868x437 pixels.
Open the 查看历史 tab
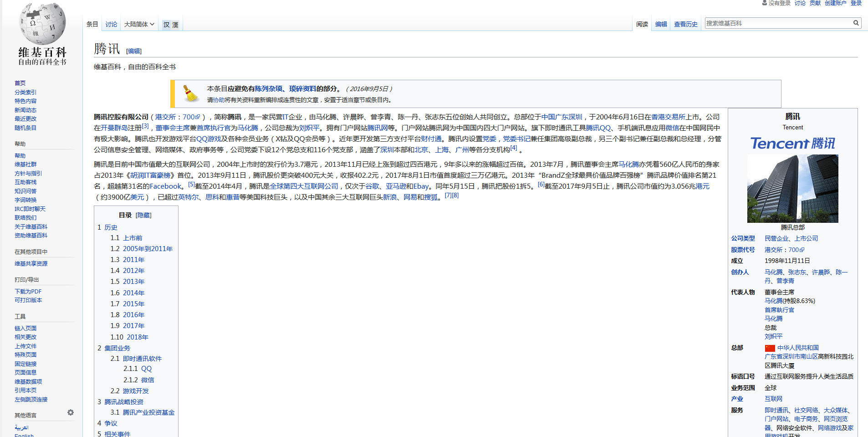[x=685, y=24]
